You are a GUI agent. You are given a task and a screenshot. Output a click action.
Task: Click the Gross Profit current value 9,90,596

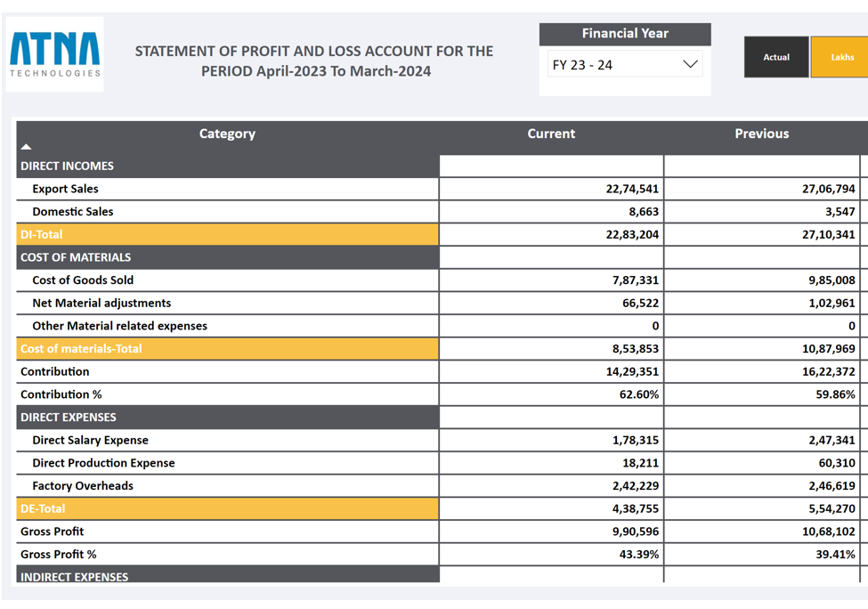click(636, 532)
